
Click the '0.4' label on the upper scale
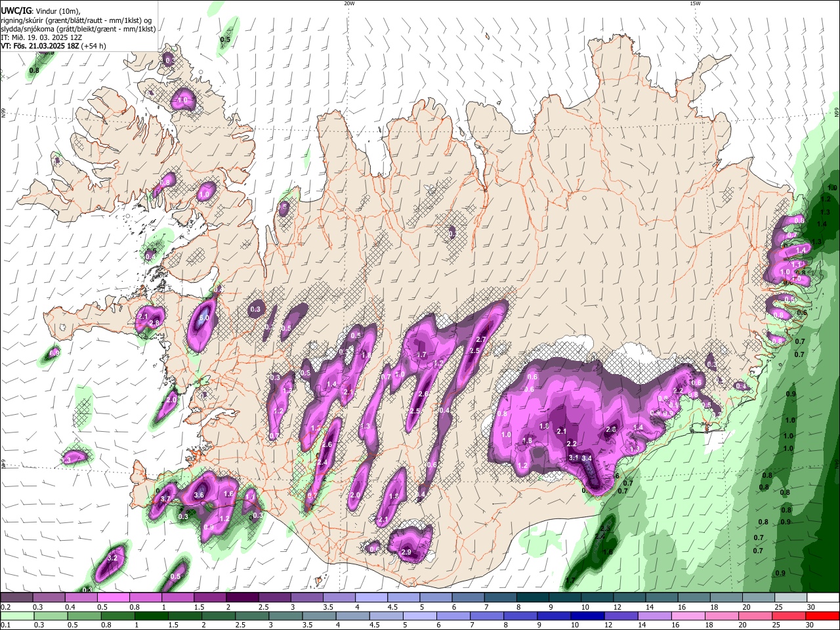click(x=70, y=607)
